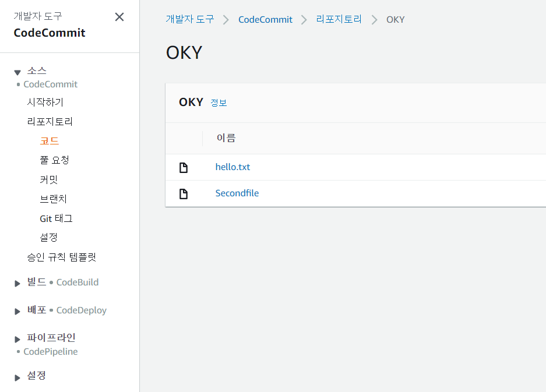This screenshot has width=546, height=392.
Task: Click the 소스 section label
Action: 37,70
